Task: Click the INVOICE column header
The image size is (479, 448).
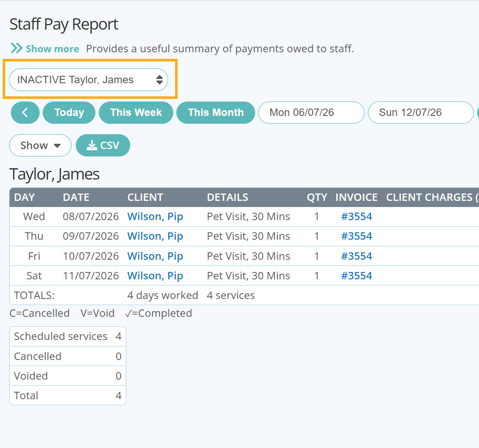Action: pyautogui.click(x=357, y=197)
